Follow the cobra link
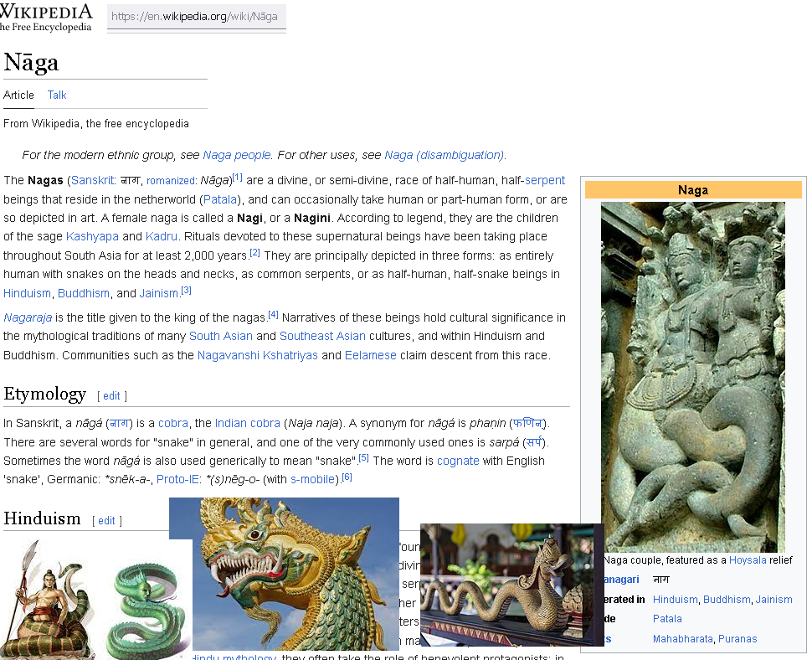Image resolution: width=812 pixels, height=660 pixels. point(173,423)
